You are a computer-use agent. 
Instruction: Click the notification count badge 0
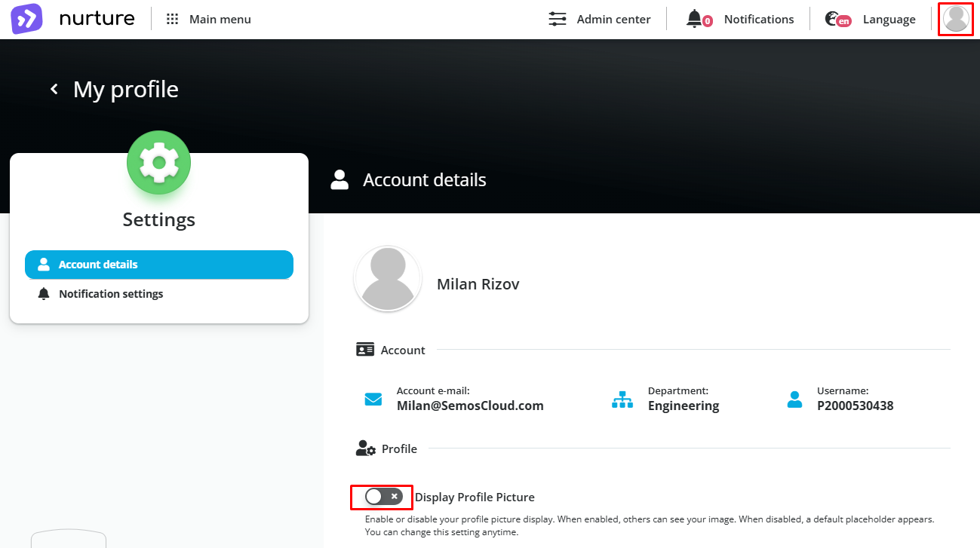pos(708,22)
